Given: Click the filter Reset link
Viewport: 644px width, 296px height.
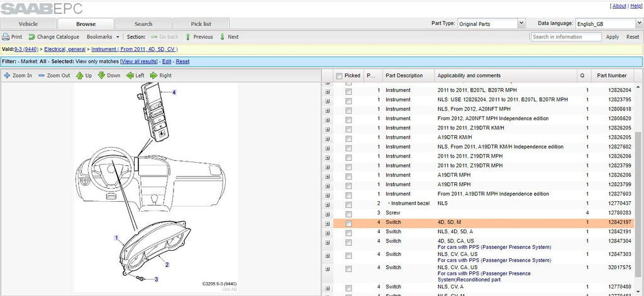Looking at the screenshot, I should (x=182, y=62).
